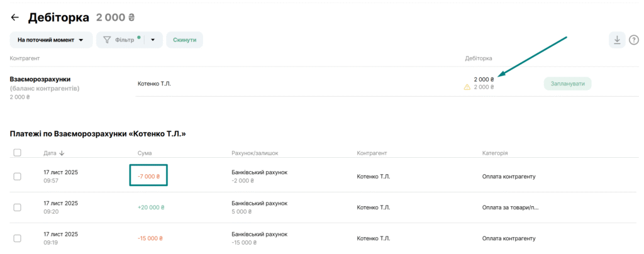Sort by the Дата column arrow
Screen dimensions: 644x254
[x=62, y=153]
